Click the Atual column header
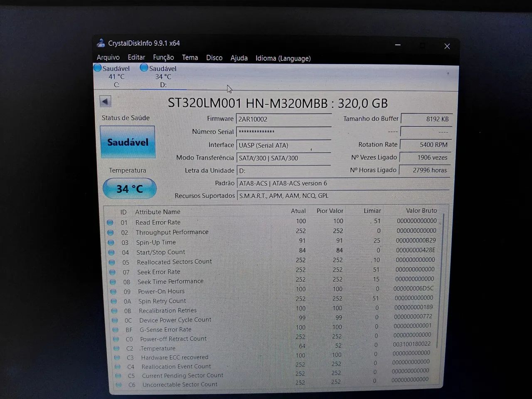Viewport: 532px width, 399px height. click(x=298, y=211)
